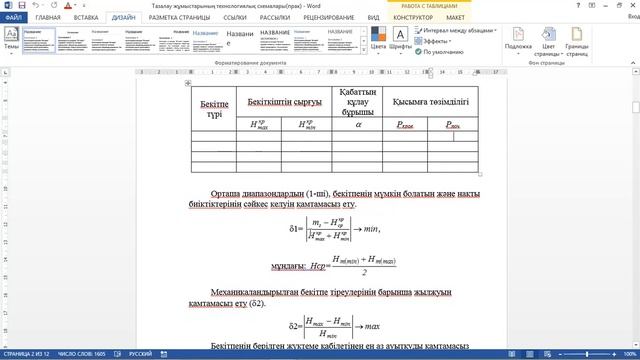Image resolution: width=640 pixels, height=360 pixels.
Task: Apply the blue Название style set
Action: coord(208,40)
